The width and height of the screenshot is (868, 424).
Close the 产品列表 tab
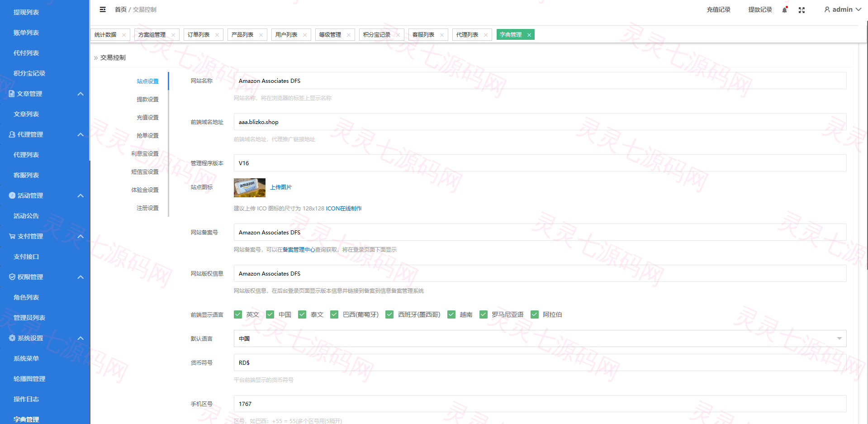click(261, 35)
